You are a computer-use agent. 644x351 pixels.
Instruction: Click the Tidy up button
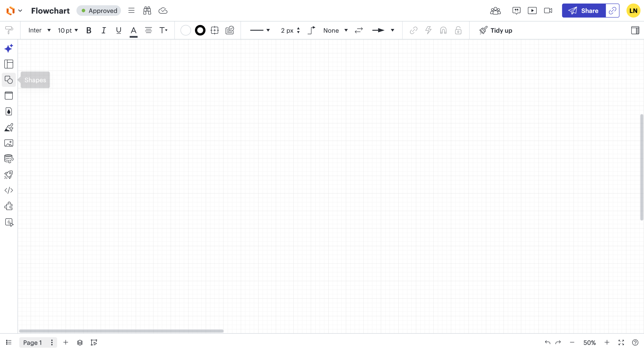pyautogui.click(x=496, y=30)
